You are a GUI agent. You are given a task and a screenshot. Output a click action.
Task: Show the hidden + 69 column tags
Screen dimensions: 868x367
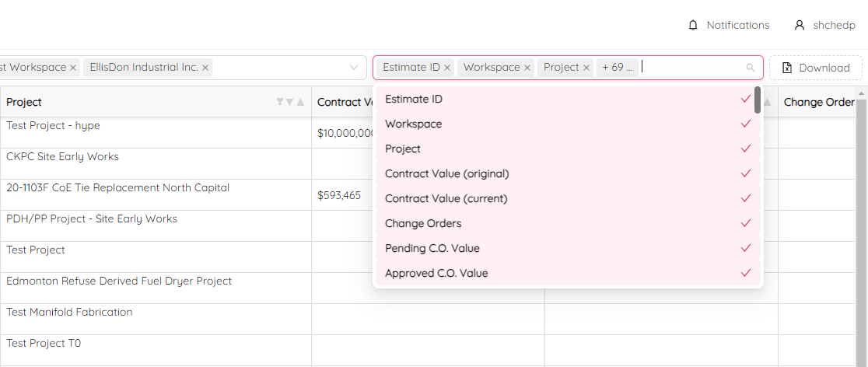tap(618, 68)
